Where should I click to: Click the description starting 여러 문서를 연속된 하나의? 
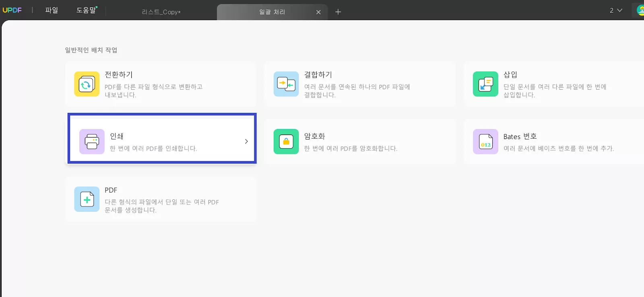pos(357,91)
